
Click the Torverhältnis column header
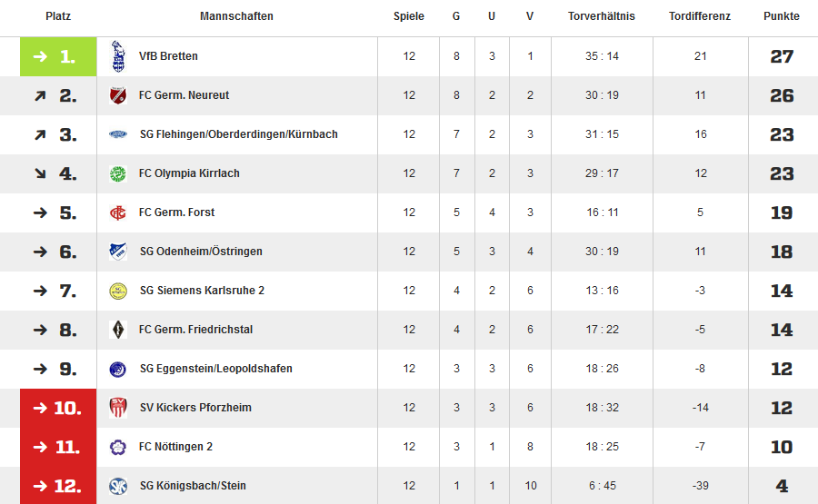(x=602, y=16)
